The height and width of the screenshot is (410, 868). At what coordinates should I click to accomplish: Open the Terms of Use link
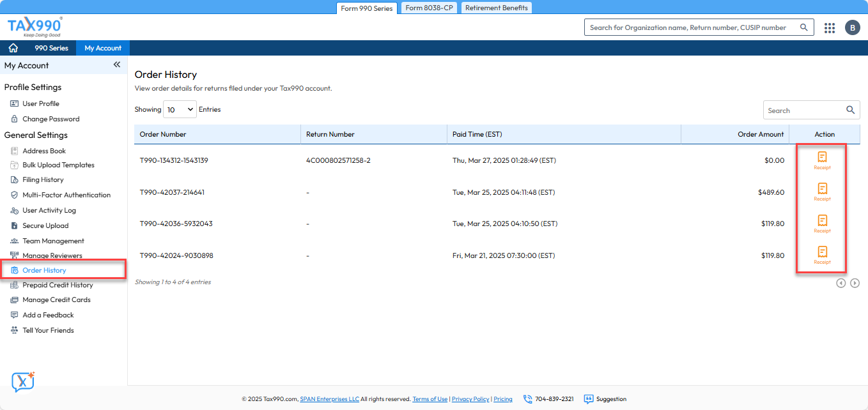pyautogui.click(x=430, y=399)
